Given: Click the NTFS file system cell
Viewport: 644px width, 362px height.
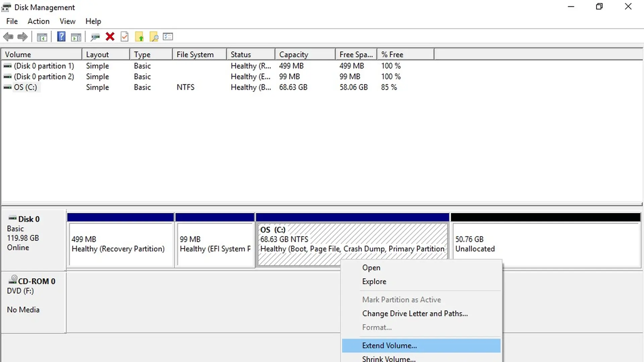Looking at the screenshot, I should [x=185, y=87].
